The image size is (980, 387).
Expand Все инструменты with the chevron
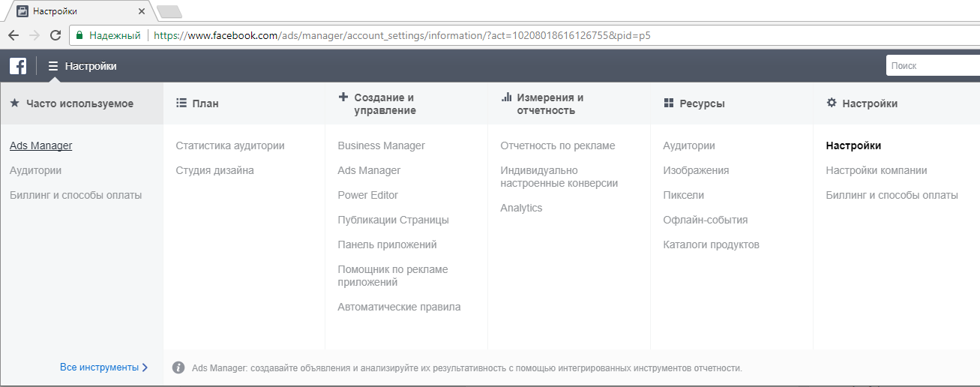click(x=145, y=367)
